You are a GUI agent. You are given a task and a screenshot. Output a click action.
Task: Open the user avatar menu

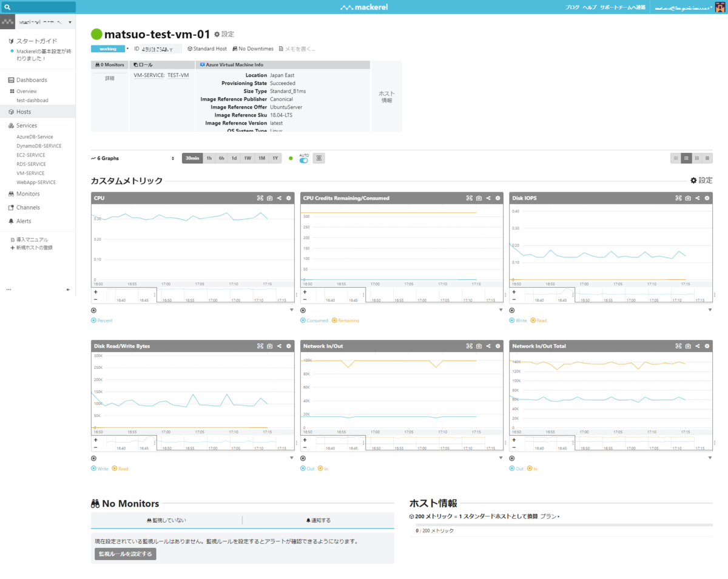(720, 7)
